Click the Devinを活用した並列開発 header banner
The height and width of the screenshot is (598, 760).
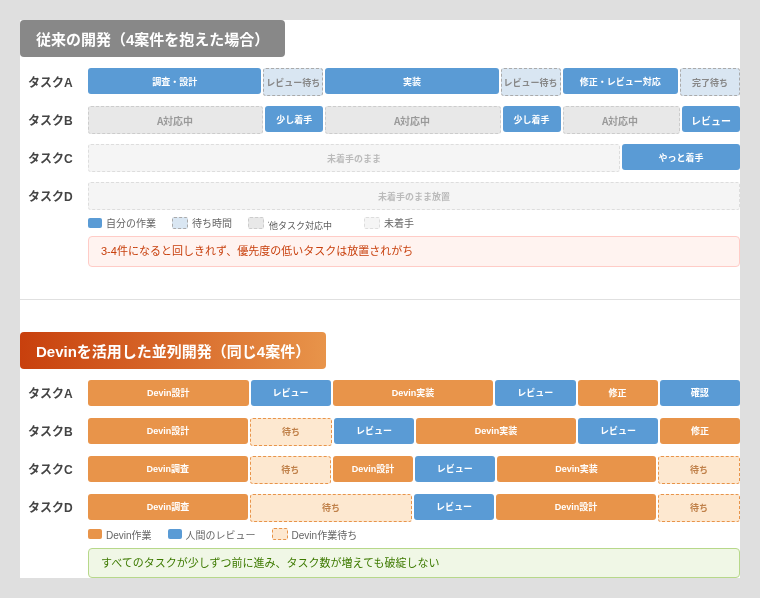click(173, 351)
